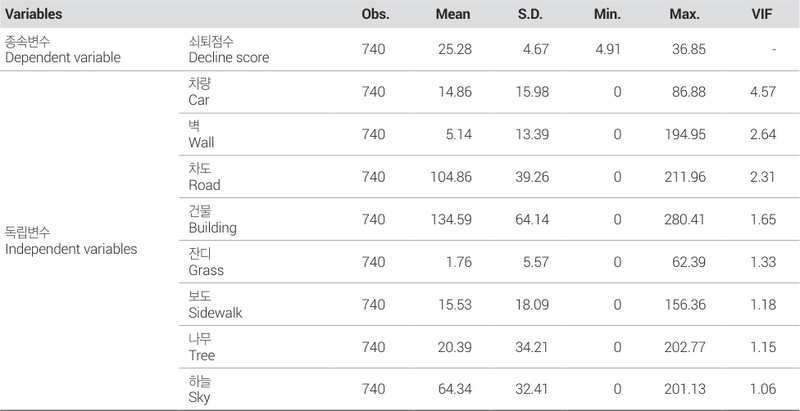
Task: Select the Min. column header
Action: point(609,16)
